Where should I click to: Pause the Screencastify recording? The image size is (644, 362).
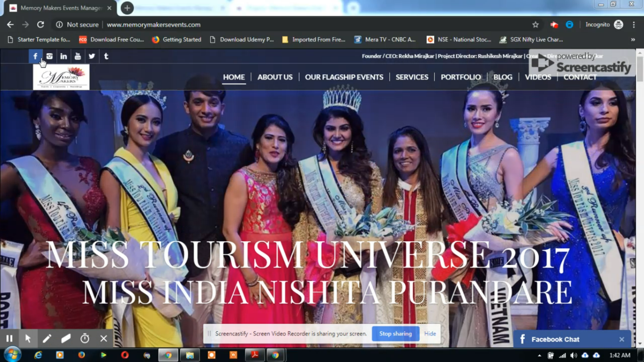[9, 339]
